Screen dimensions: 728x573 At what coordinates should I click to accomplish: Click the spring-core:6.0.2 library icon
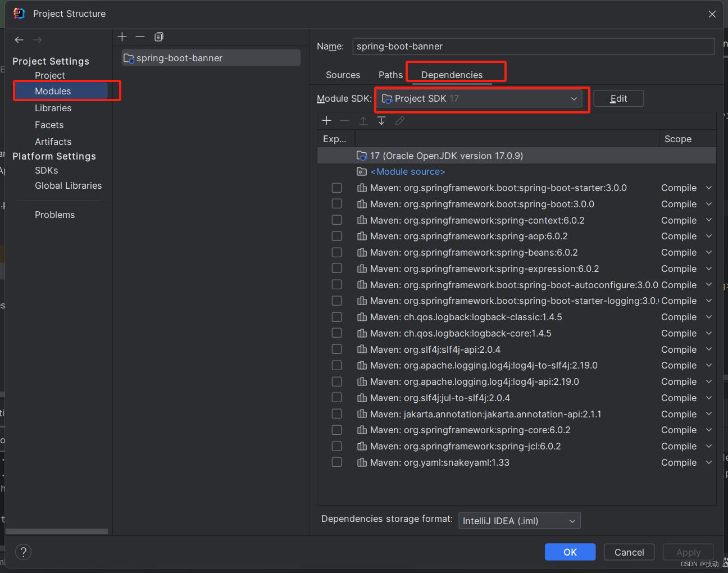point(362,430)
